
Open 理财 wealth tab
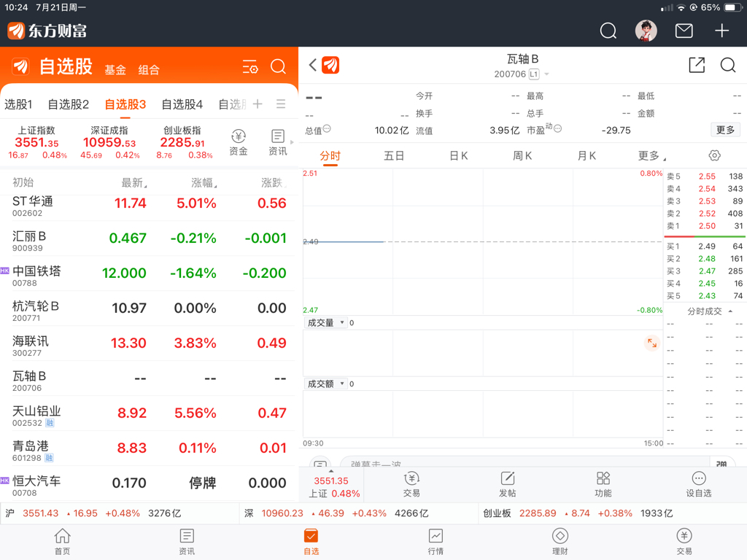pos(560,542)
